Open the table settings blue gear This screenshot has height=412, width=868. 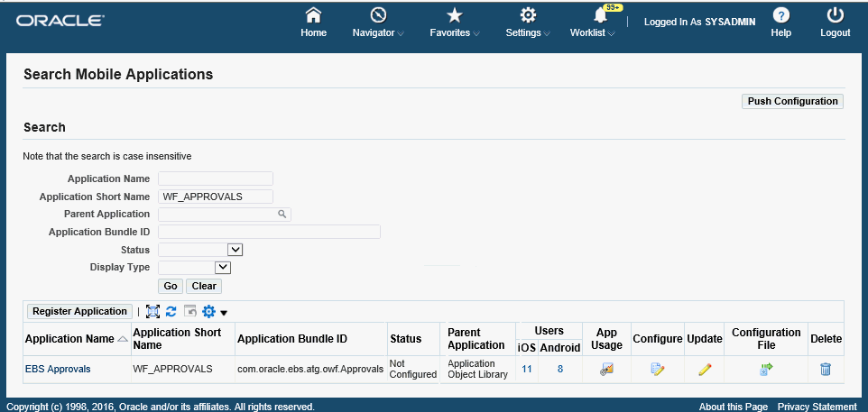[x=208, y=312]
